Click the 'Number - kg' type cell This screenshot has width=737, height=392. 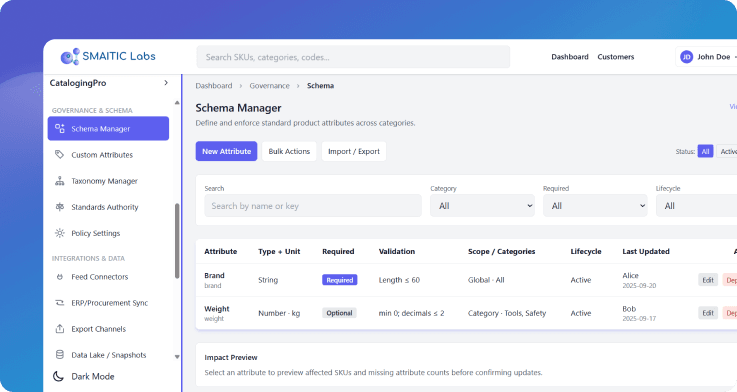pos(279,313)
